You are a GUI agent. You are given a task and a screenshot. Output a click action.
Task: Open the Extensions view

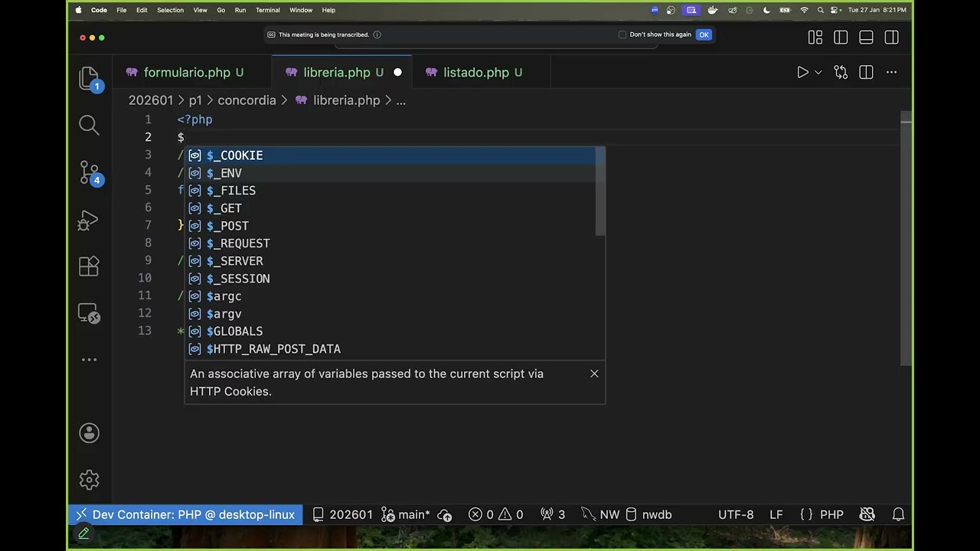coord(89,266)
